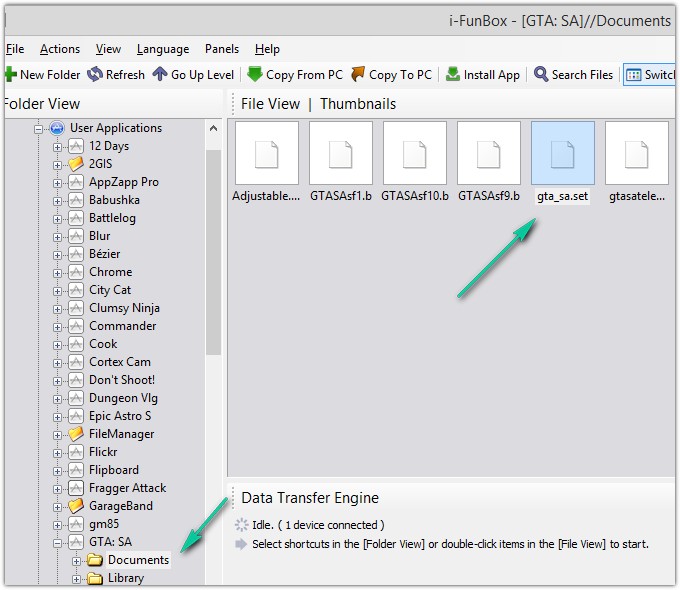Click the FileManager folder icon
The image size is (680, 590).
click(x=76, y=434)
